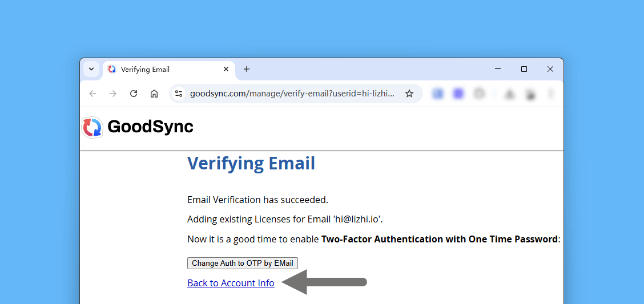Click Change Auth to OTP by EMail
644x304 pixels.
click(243, 263)
